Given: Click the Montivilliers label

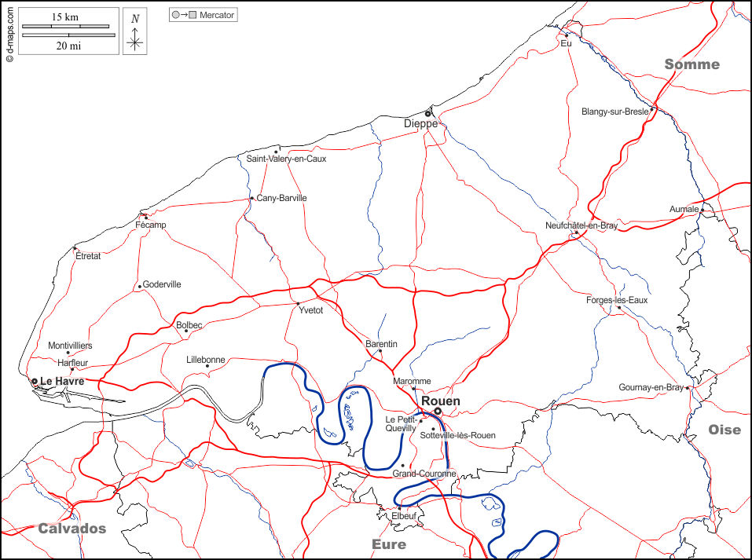Looking at the screenshot, I should pyautogui.click(x=70, y=346).
